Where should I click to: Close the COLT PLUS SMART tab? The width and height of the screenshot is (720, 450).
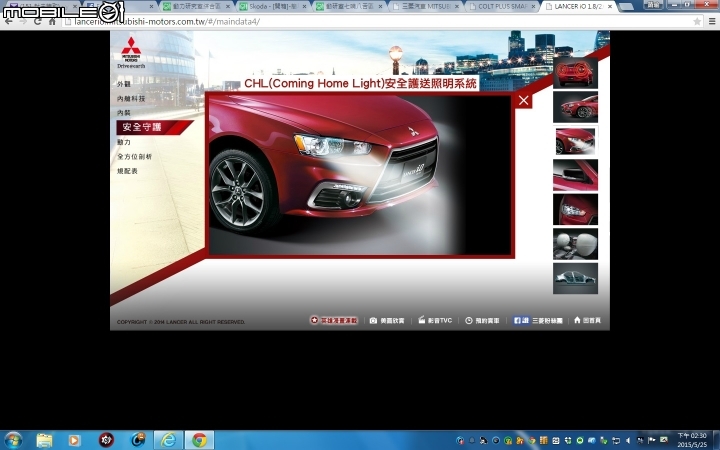pyautogui.click(x=534, y=6)
